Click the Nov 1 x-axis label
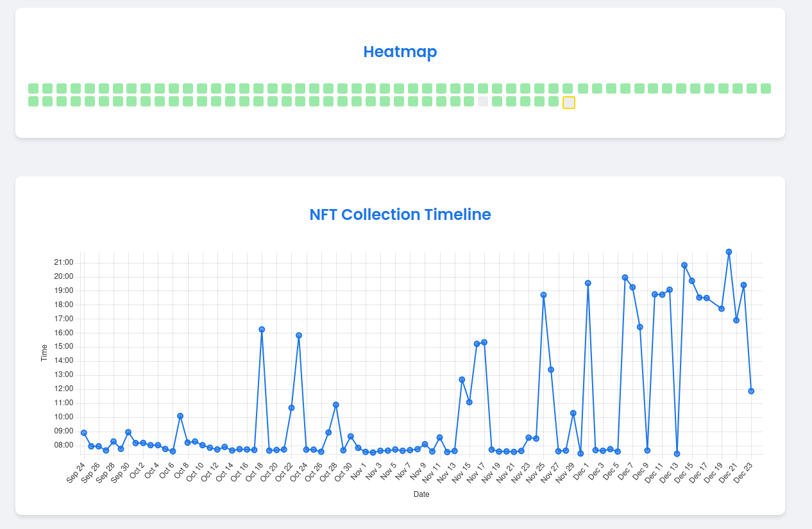Viewport: 812px width, 529px height. coord(360,471)
